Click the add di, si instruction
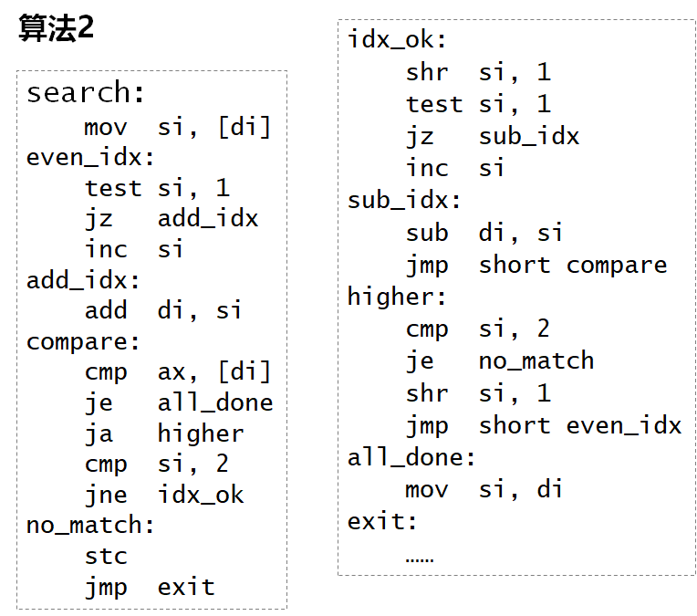Image resolution: width=697 pixels, height=616 pixels. point(163,310)
